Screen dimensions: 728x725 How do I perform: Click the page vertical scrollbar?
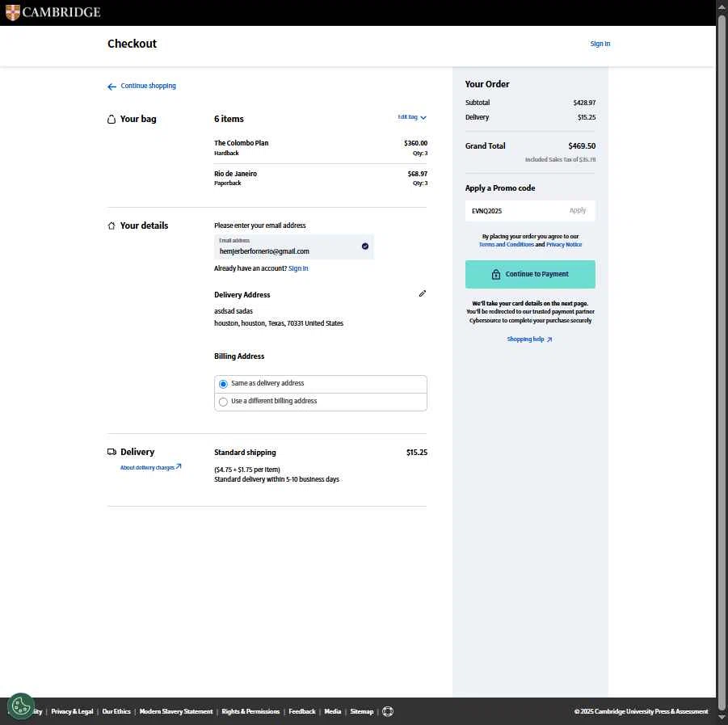click(722, 362)
